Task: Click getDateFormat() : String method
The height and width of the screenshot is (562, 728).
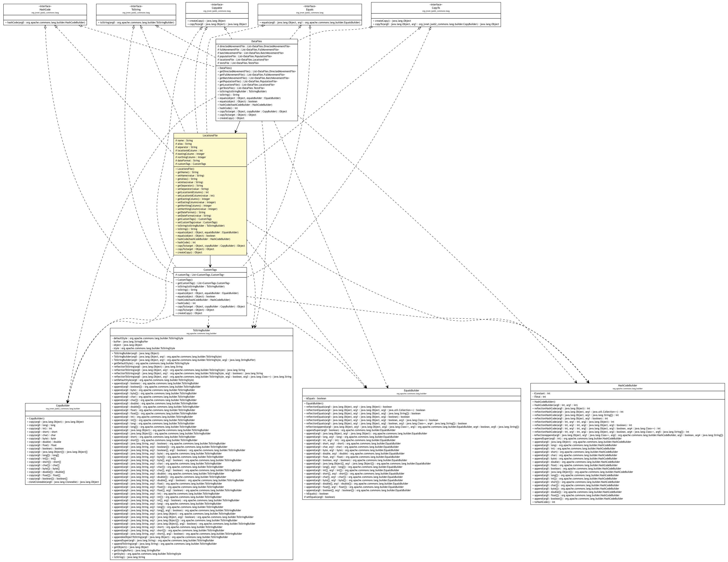Action: (190, 212)
